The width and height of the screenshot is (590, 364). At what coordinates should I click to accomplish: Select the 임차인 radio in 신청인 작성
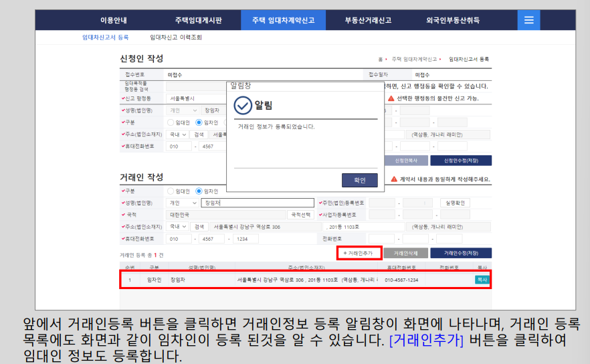[x=199, y=122]
